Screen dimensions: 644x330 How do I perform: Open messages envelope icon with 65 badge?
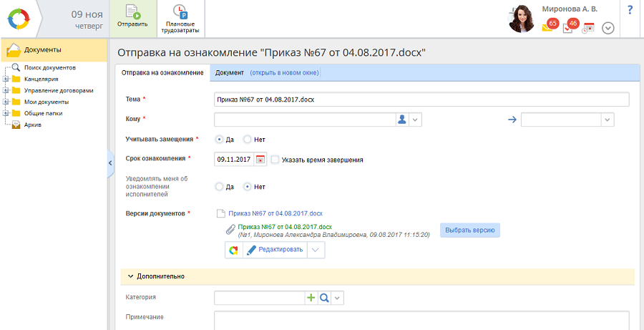[547, 26]
